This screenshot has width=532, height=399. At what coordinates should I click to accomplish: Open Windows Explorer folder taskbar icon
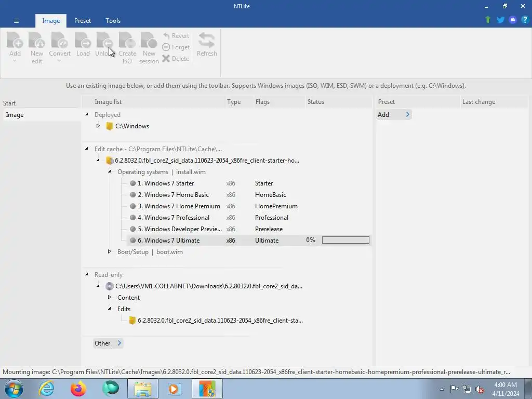click(x=143, y=389)
